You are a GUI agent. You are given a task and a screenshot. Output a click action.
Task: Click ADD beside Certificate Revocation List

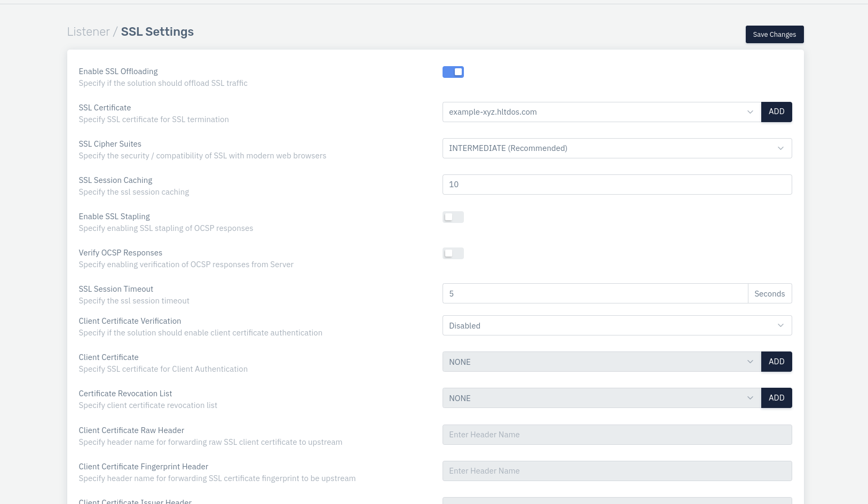(x=776, y=398)
